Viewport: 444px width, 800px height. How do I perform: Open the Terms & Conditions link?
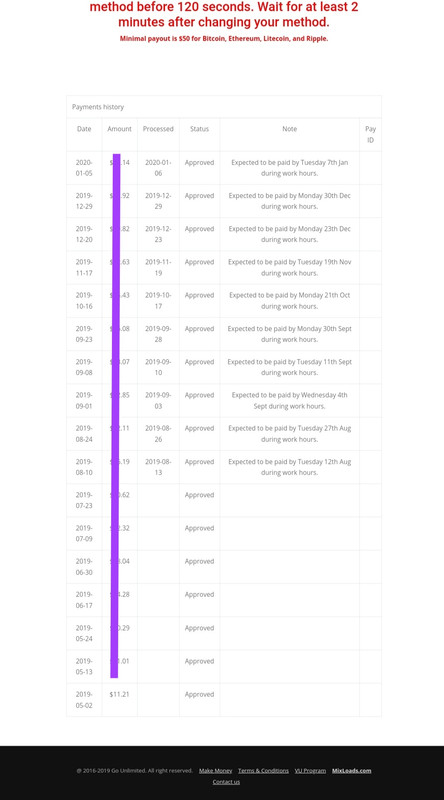click(263, 770)
